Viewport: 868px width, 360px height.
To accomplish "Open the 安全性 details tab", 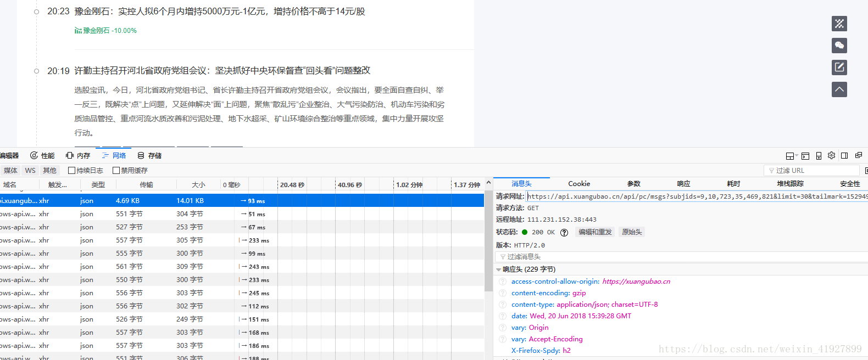I will coord(850,184).
